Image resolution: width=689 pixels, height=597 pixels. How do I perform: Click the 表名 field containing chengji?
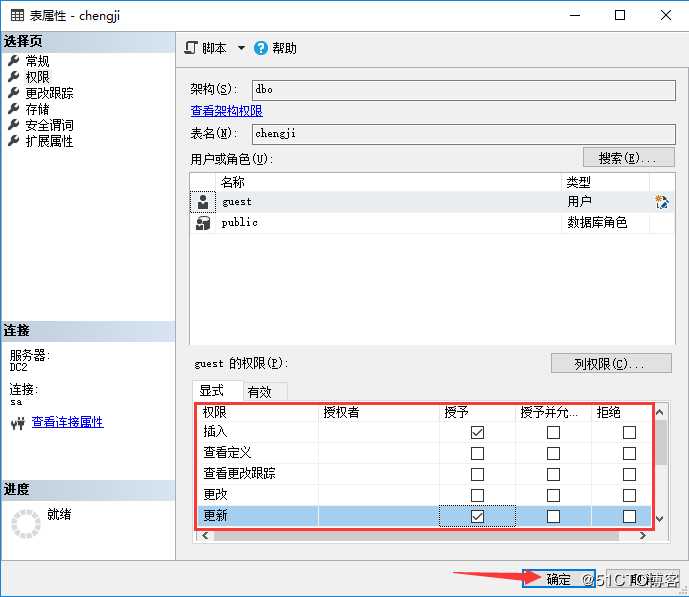[464, 134]
